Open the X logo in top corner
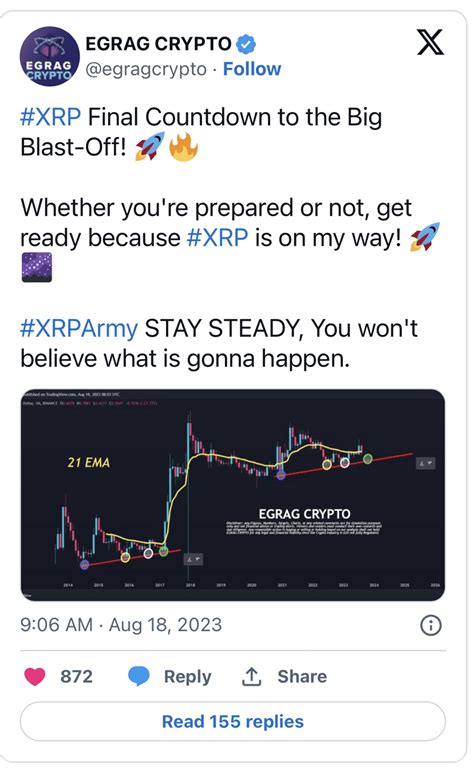The image size is (474, 781). 430,43
